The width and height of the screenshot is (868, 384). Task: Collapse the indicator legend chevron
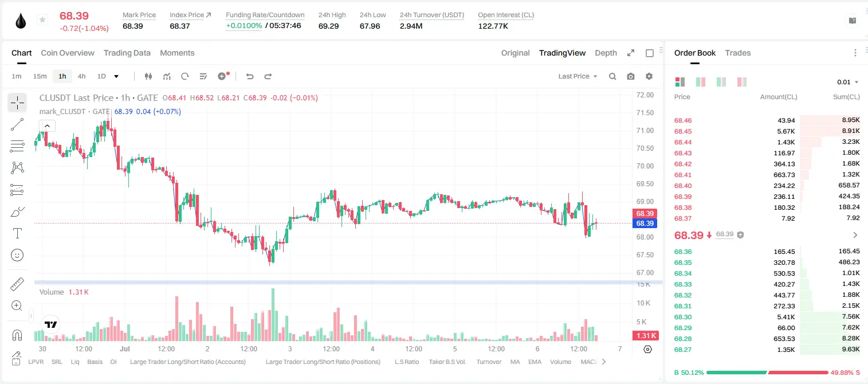[47, 126]
